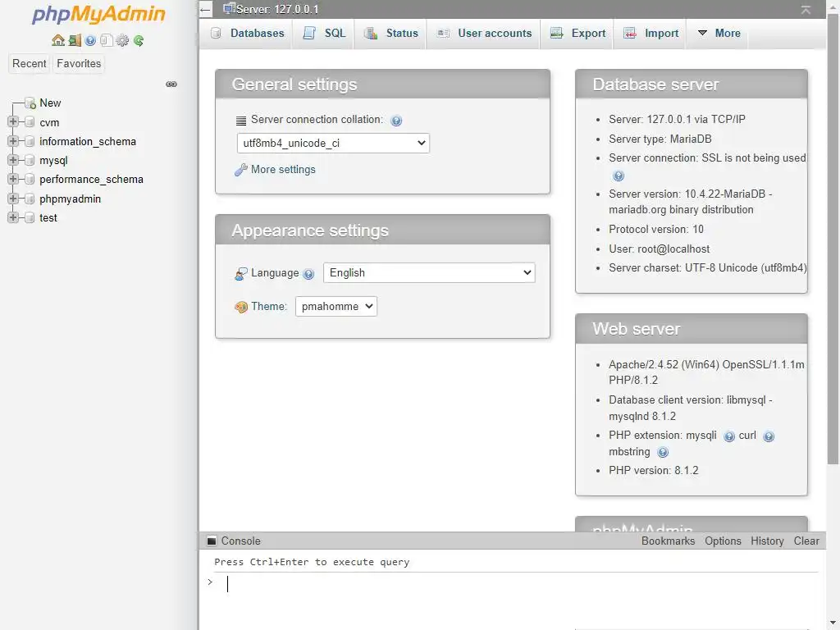Screen dimensions: 840x630
Task: Open the server connection collation dropdown
Action: point(333,143)
